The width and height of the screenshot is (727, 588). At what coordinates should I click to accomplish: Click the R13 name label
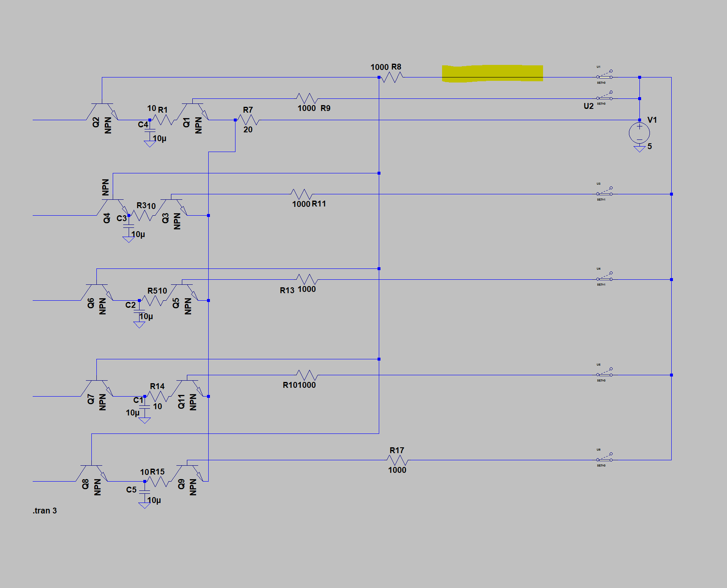click(x=287, y=290)
